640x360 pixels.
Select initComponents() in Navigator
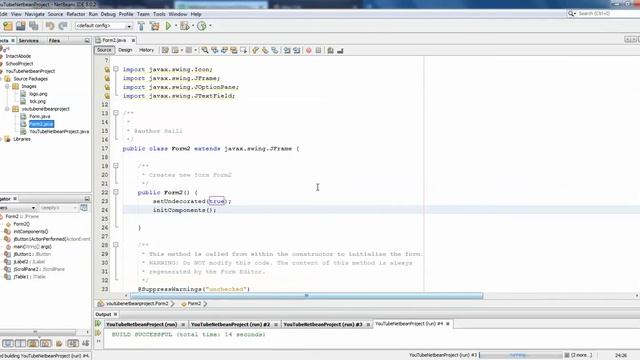click(x=31, y=231)
